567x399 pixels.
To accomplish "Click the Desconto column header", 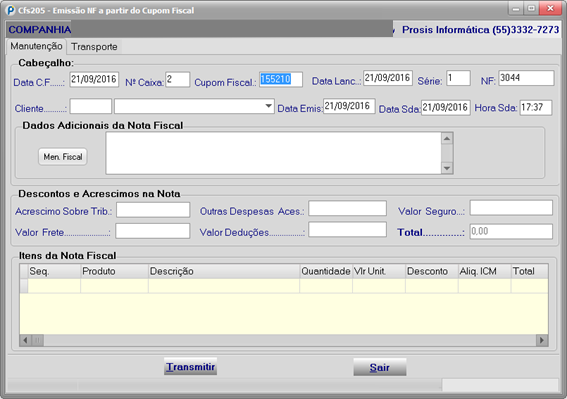I will pos(432,271).
